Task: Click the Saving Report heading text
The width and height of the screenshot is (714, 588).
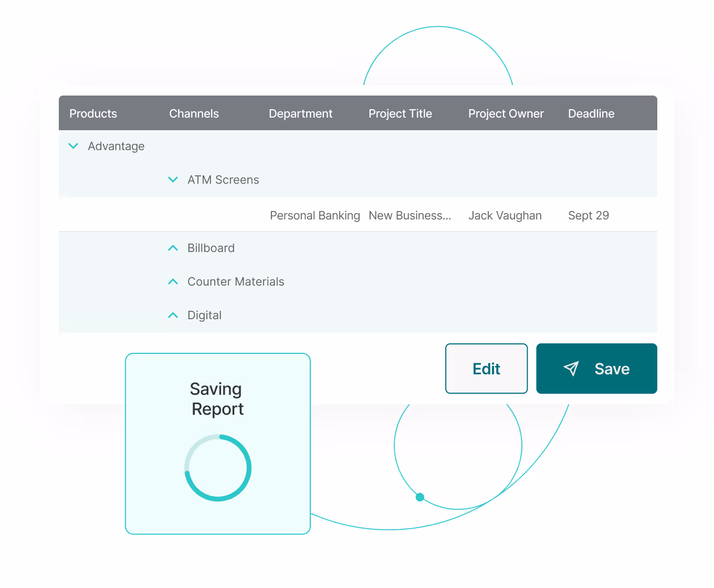Action: pos(217,399)
